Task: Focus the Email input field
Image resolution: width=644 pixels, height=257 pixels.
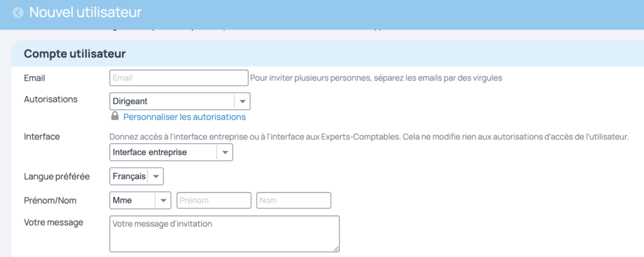Action: tap(179, 78)
